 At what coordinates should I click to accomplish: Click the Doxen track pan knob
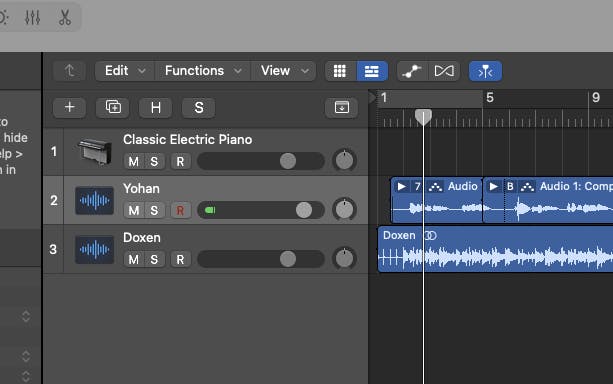[344, 258]
